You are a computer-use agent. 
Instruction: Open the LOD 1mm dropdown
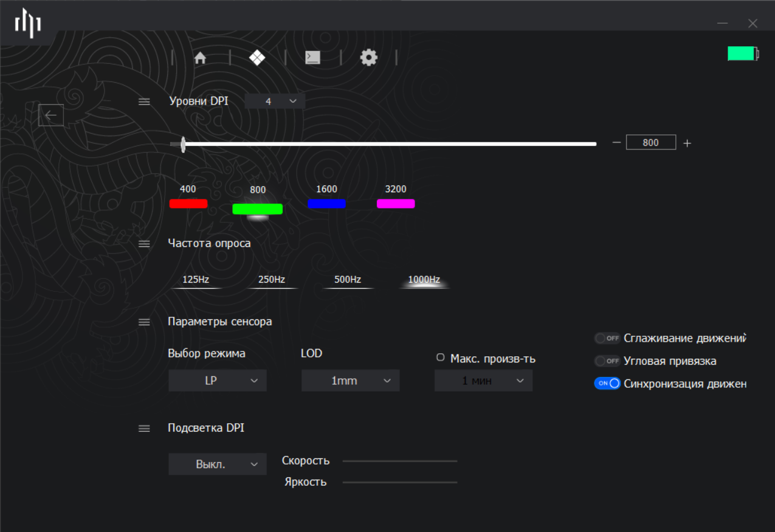point(351,381)
